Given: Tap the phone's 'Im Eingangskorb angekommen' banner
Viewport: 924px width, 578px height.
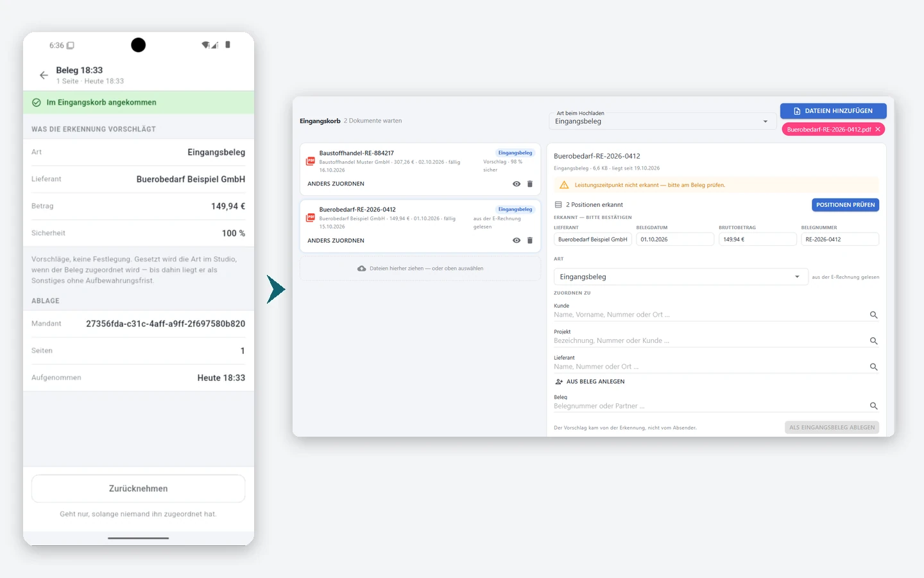Looking at the screenshot, I should click(139, 103).
